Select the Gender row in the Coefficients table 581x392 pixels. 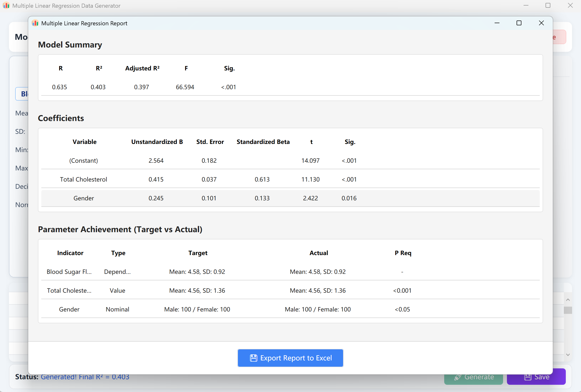tap(290, 198)
